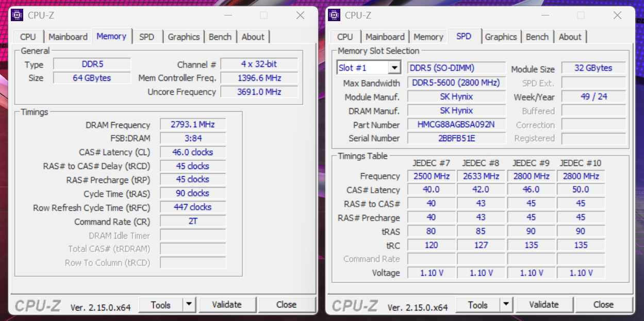Click the 1396.6 MHz controller frequency value
644x321 pixels.
[259, 78]
